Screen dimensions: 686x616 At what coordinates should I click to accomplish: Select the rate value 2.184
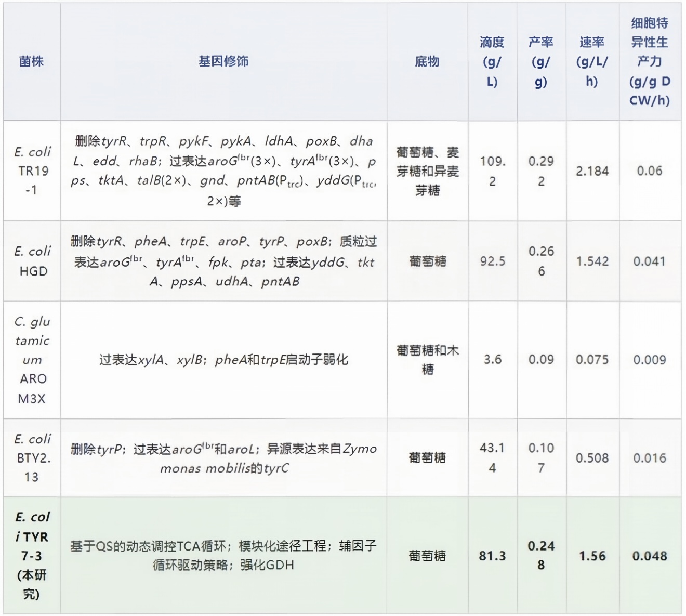[x=592, y=171]
